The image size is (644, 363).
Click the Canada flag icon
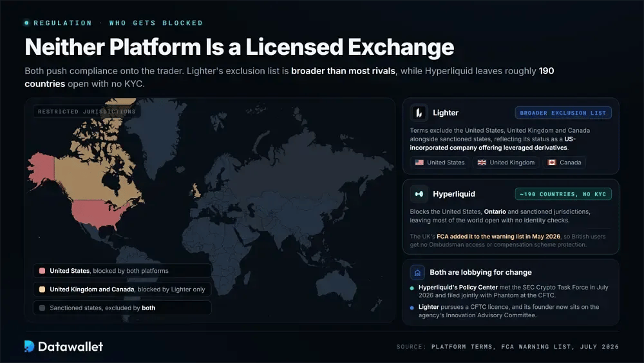552,162
